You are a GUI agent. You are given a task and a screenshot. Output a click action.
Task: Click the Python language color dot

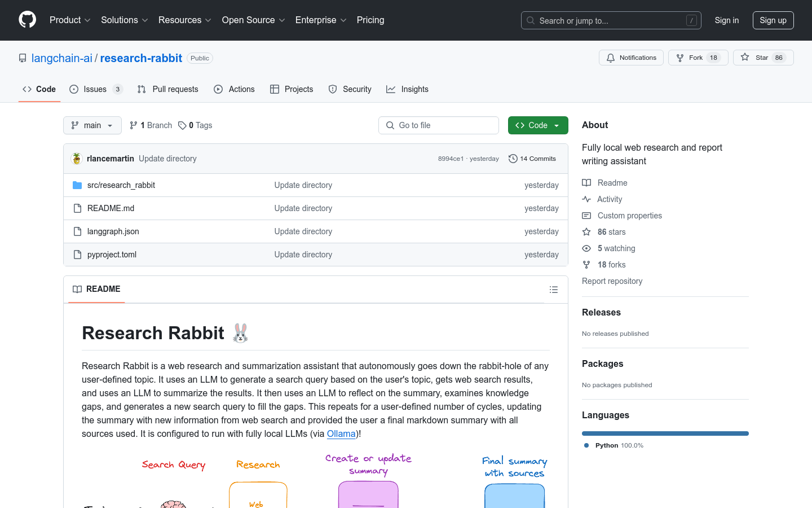(586, 445)
